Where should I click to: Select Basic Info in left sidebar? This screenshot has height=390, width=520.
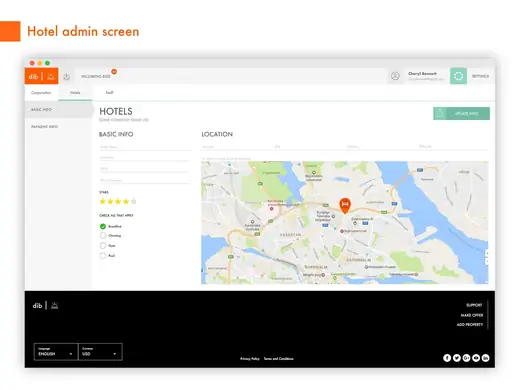[x=59, y=110]
